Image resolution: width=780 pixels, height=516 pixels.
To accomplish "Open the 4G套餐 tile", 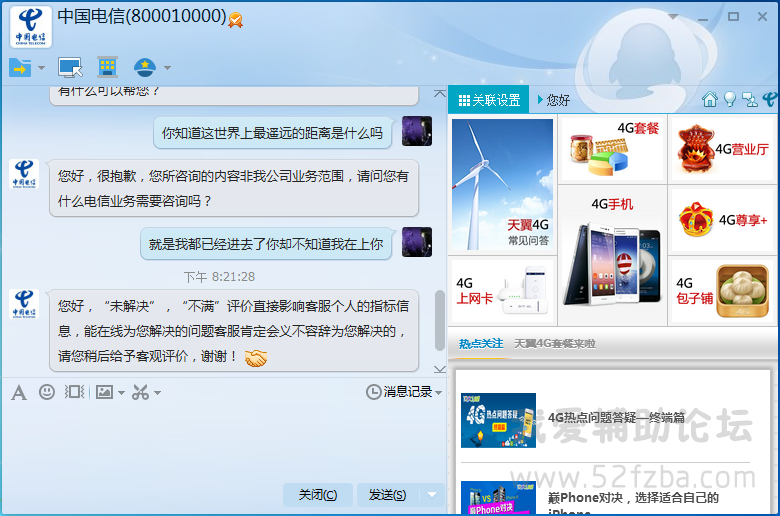I will [x=613, y=148].
